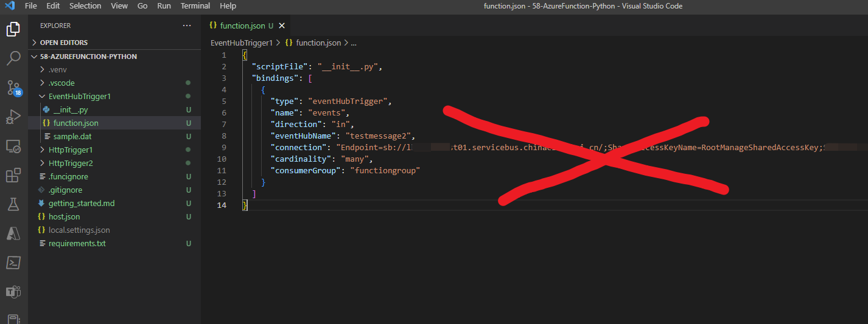Open the Run and Debug view
This screenshot has height=324, width=868.
point(13,117)
